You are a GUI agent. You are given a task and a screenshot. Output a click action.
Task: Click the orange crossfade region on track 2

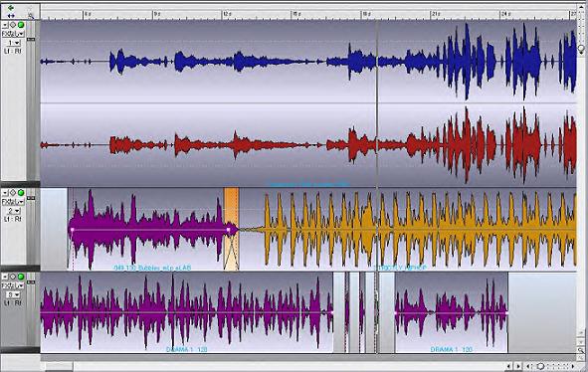pos(231,229)
